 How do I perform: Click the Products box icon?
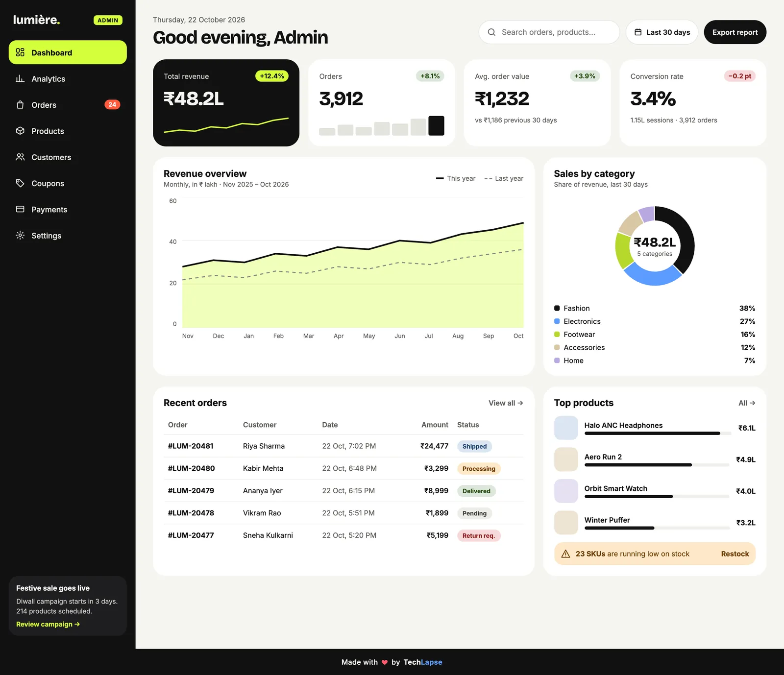(20, 131)
